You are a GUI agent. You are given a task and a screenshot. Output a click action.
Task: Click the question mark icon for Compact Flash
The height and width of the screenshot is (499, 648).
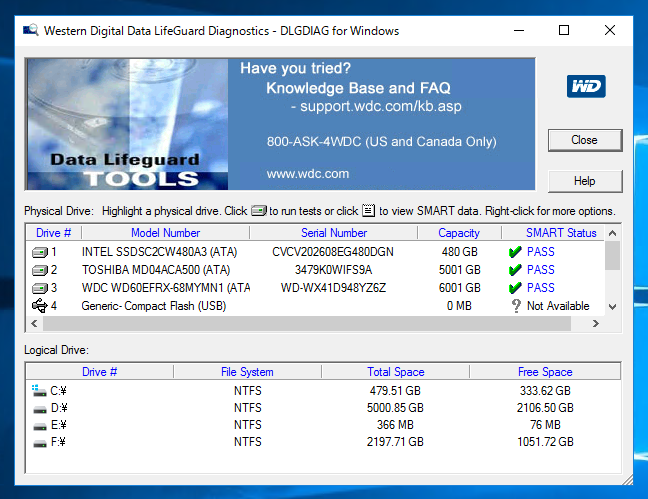pyautogui.click(x=516, y=306)
